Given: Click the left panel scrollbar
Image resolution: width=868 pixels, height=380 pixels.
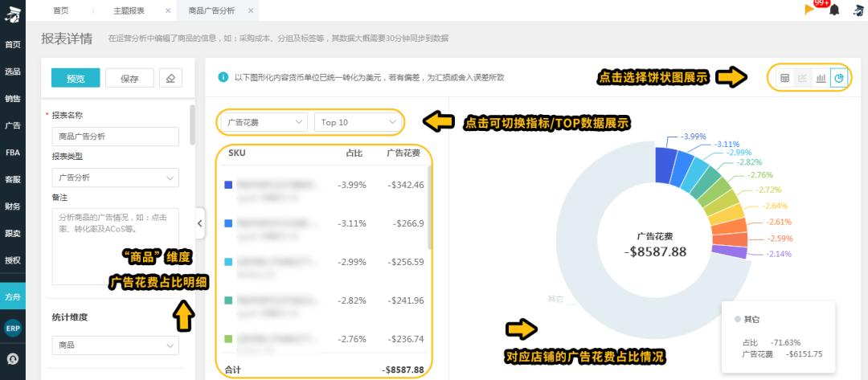Looking at the screenshot, I should (x=192, y=125).
